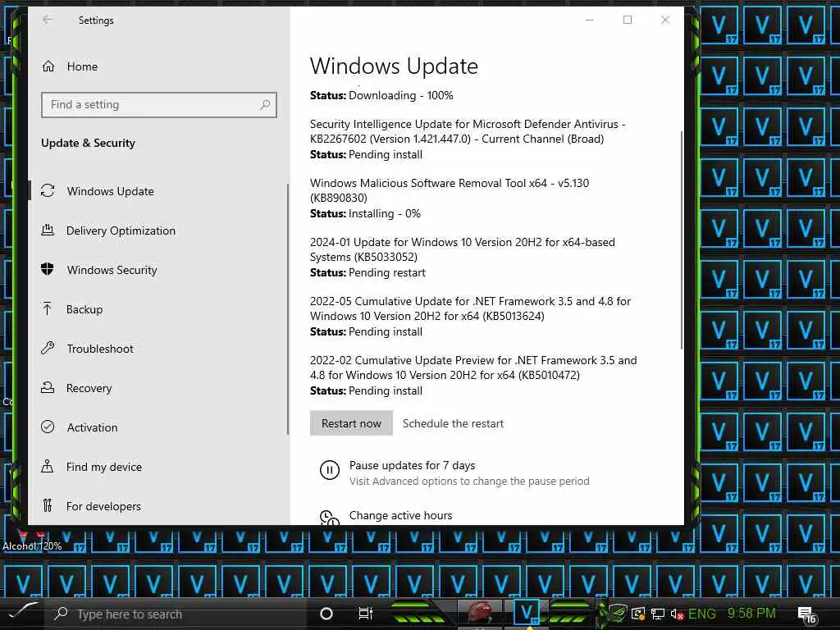Maximize the Settings window
This screenshot has width=840, height=630.
tap(628, 20)
